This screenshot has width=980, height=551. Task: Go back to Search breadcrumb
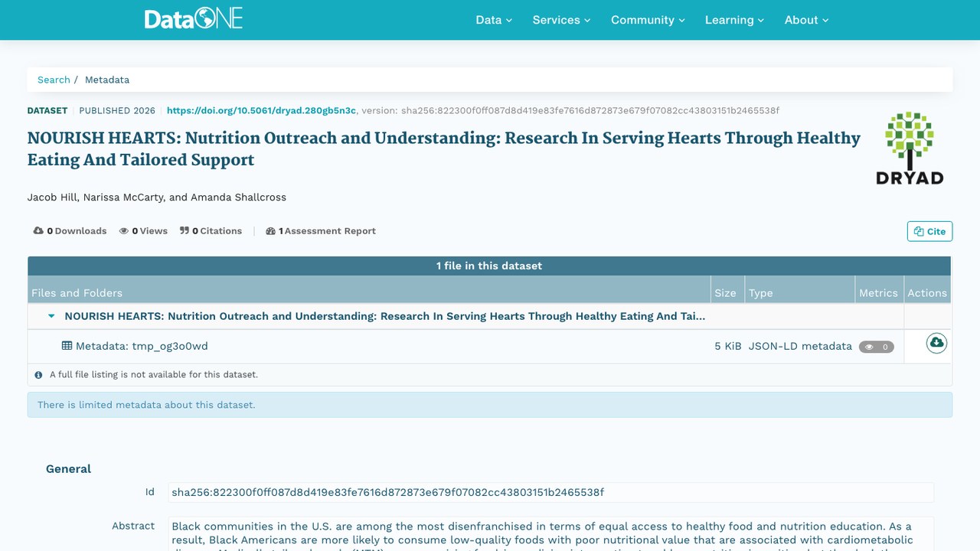pos(54,80)
